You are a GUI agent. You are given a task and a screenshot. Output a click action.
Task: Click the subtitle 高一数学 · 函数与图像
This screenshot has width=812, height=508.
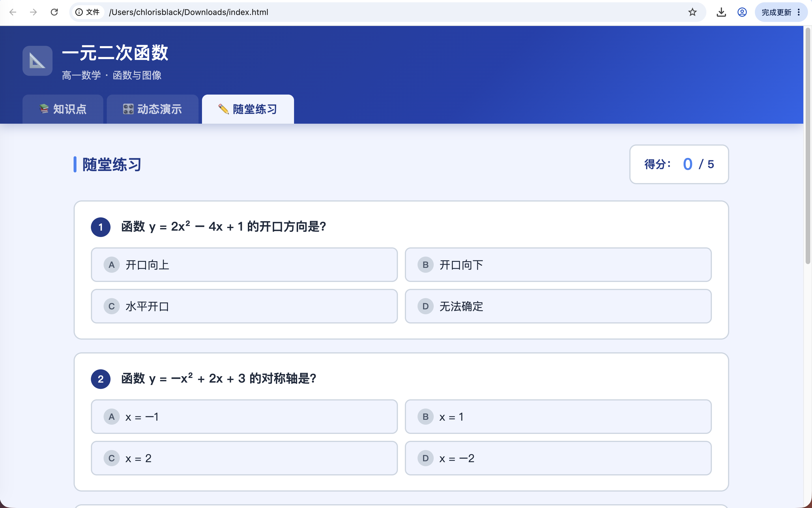[x=112, y=75]
